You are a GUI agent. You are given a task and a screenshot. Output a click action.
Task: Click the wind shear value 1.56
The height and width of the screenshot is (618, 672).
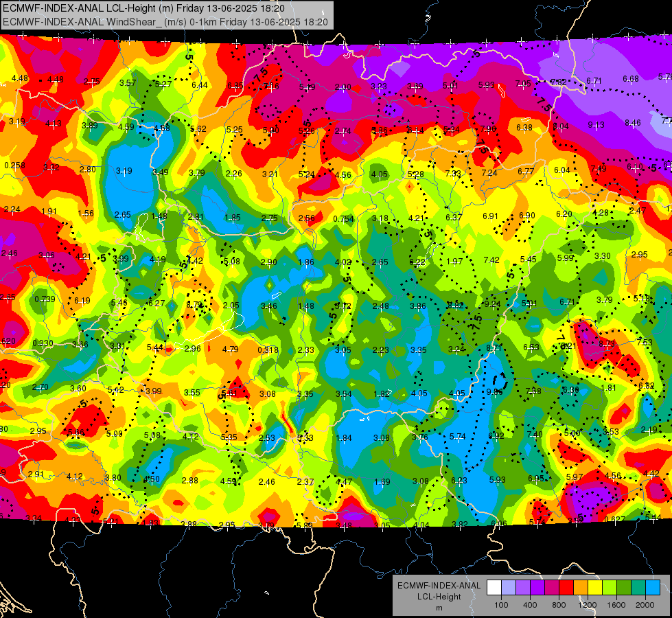tap(86, 214)
